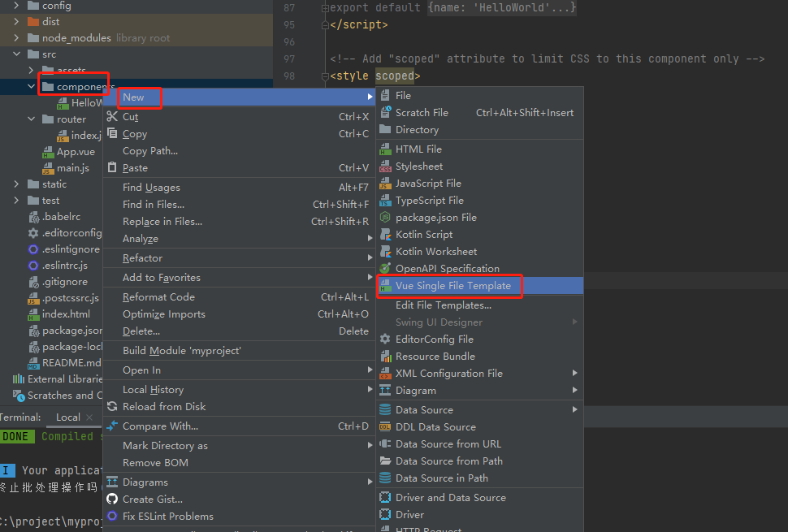Click the Scratch File icon
The width and height of the screenshot is (788, 532).
(385, 113)
